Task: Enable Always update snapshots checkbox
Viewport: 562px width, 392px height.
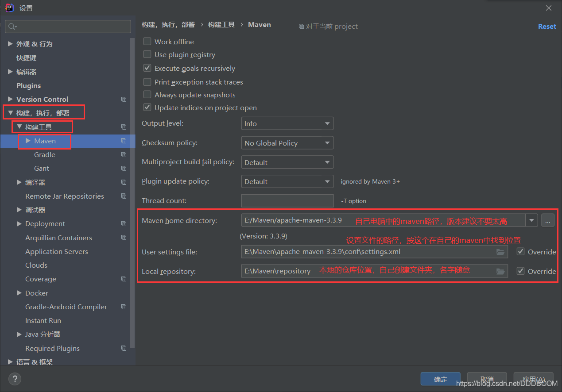Action: pos(147,95)
